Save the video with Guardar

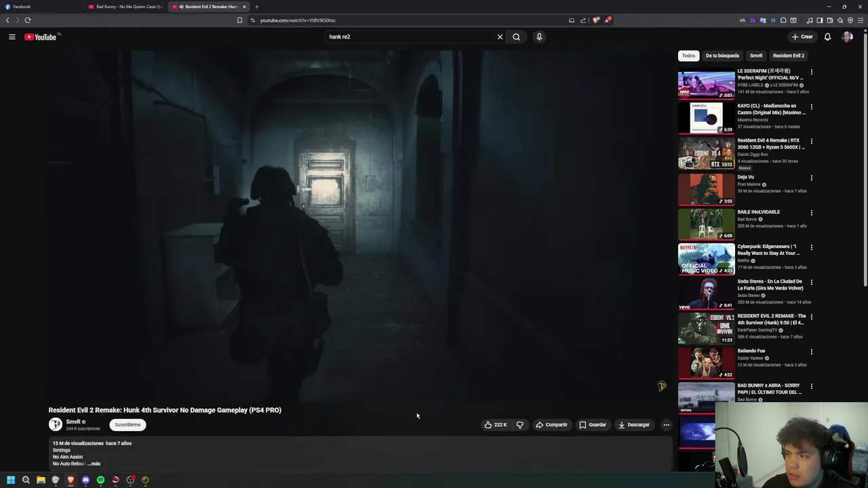(593, 425)
